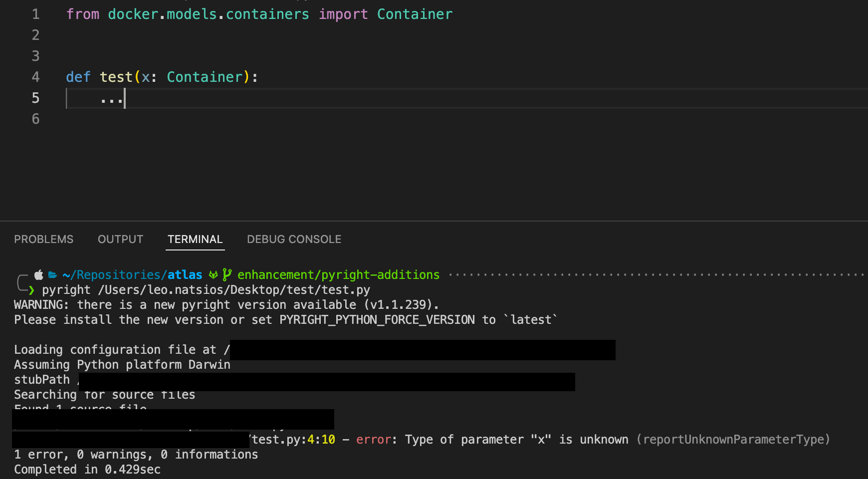Viewport: 868px width, 479px height.
Task: Click the Apple logo in the terminal prompt
Action: [38, 274]
